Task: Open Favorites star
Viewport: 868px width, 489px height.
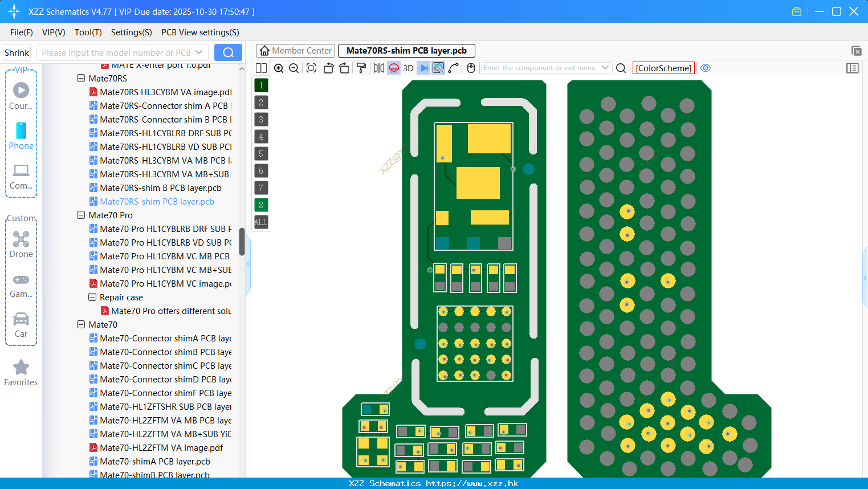Action: coord(21,373)
